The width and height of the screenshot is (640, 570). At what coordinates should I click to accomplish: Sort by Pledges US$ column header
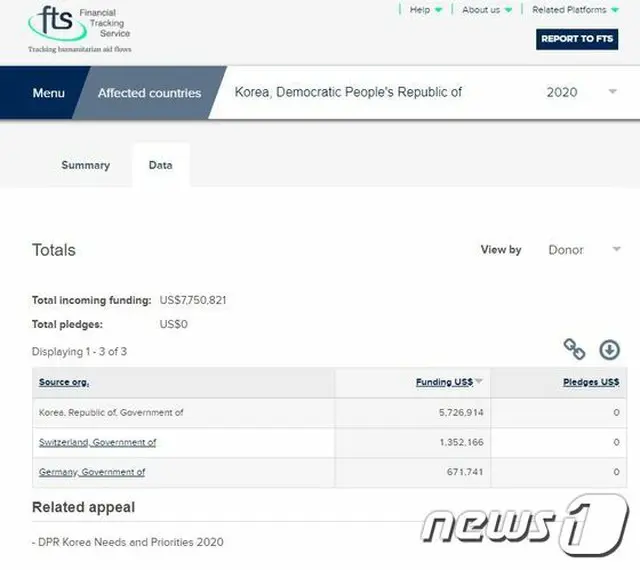(589, 382)
